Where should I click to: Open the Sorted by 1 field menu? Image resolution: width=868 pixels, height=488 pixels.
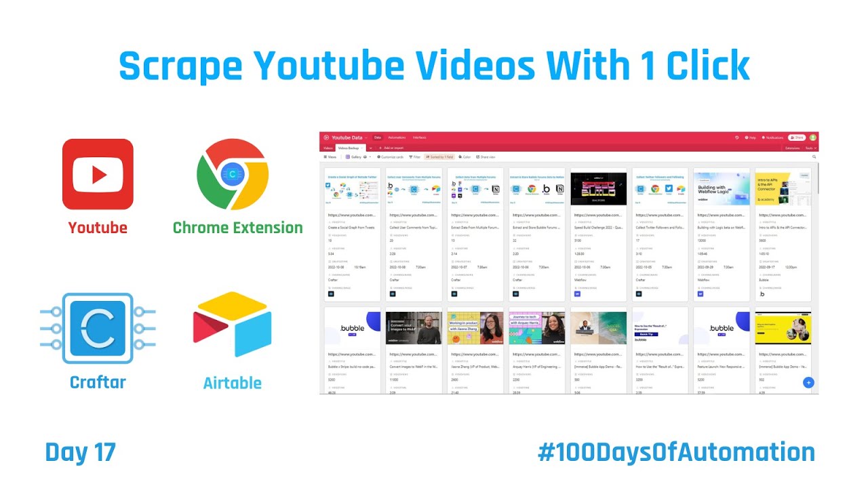pyautogui.click(x=439, y=157)
